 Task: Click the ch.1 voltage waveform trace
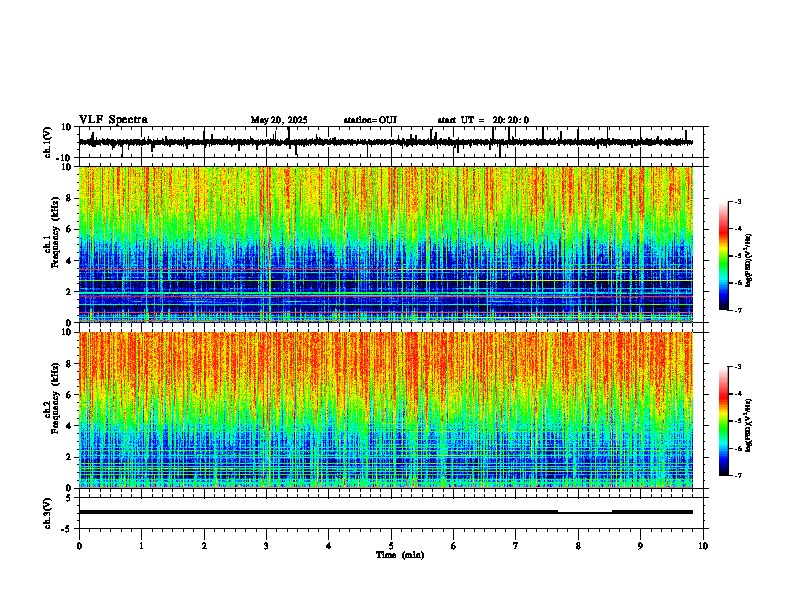tap(386, 142)
